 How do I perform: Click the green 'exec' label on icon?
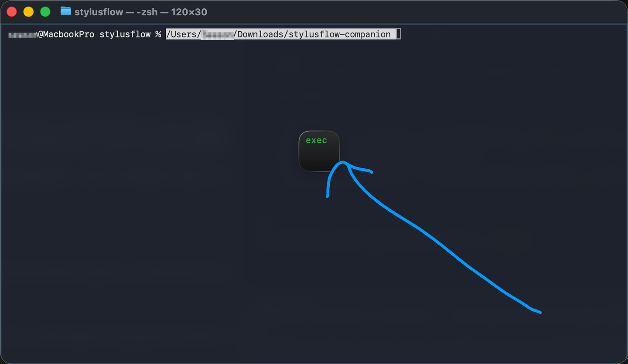(x=317, y=140)
